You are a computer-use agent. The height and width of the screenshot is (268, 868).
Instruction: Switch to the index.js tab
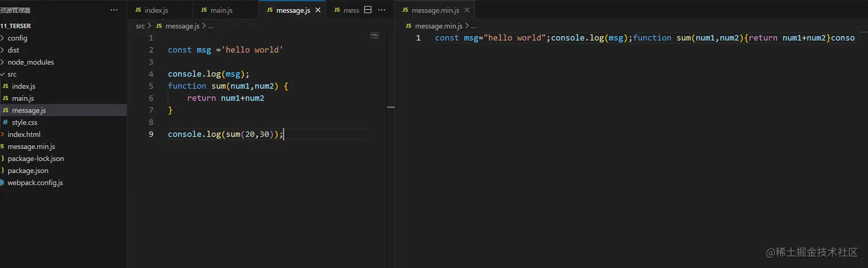(156, 10)
